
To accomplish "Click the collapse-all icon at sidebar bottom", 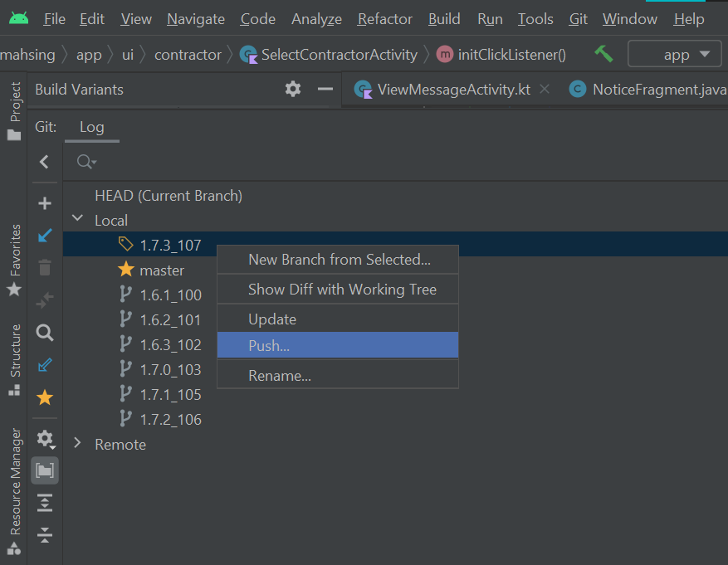I will click(45, 535).
